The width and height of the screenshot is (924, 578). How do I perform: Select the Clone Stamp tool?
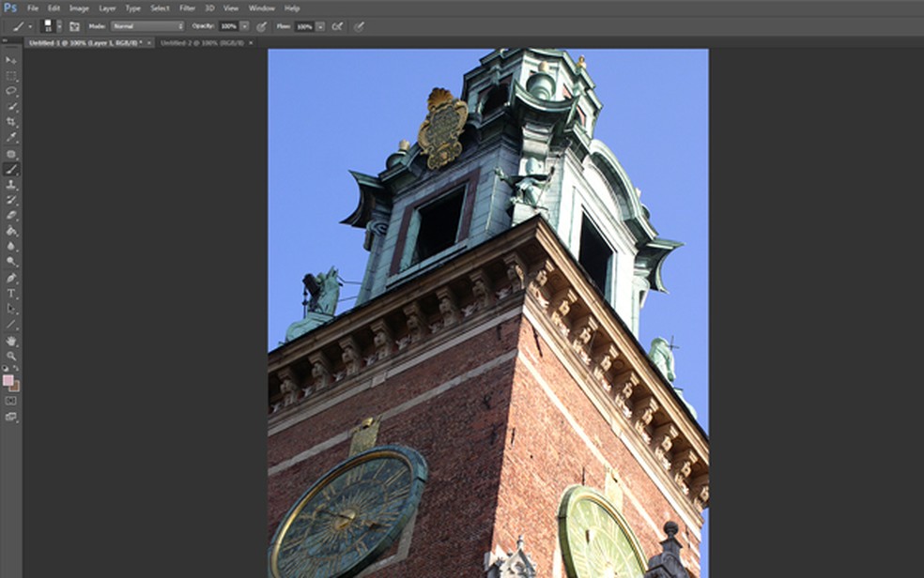click(x=11, y=185)
